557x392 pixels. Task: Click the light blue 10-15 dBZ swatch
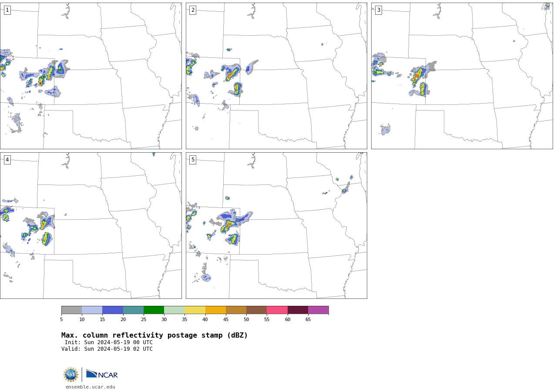pos(92,310)
